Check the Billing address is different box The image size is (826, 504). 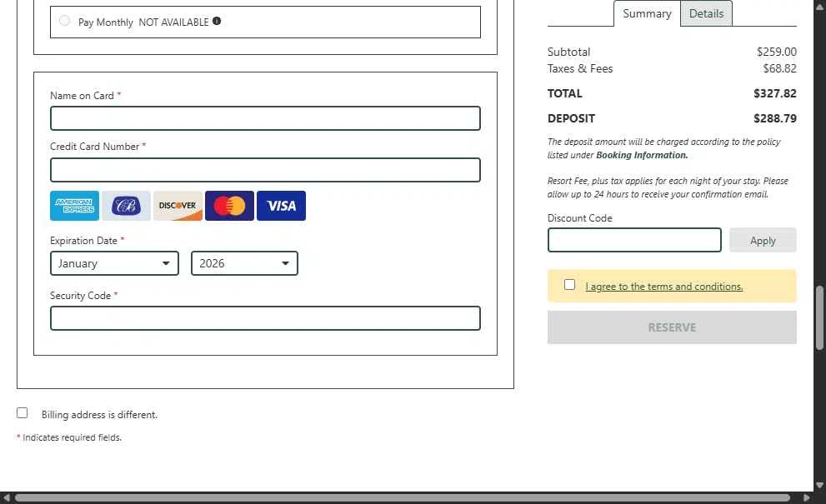[x=23, y=413]
